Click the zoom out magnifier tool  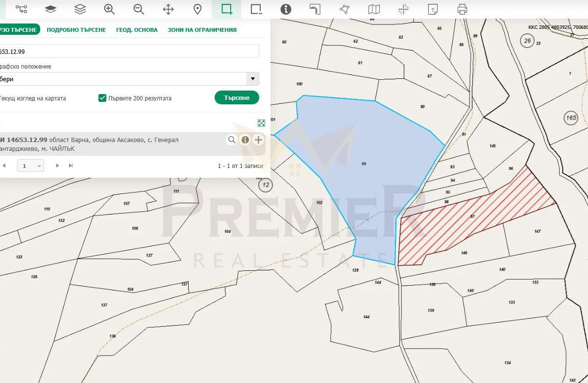139,9
